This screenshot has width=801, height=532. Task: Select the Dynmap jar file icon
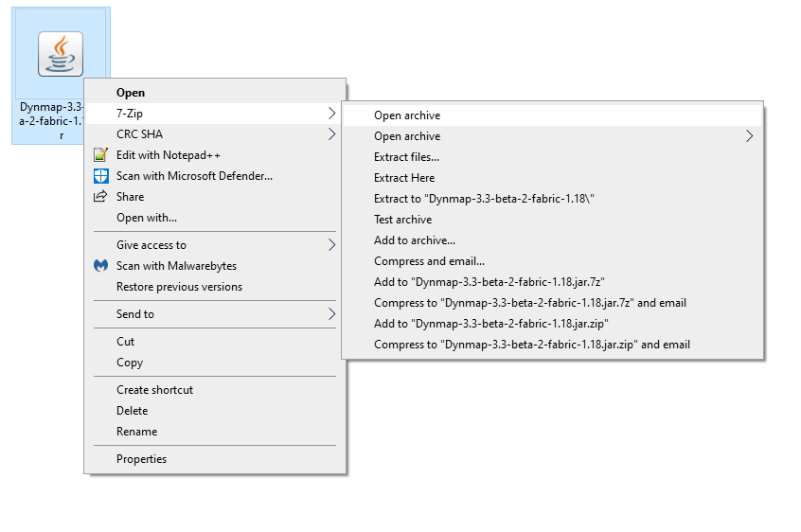coord(61,54)
